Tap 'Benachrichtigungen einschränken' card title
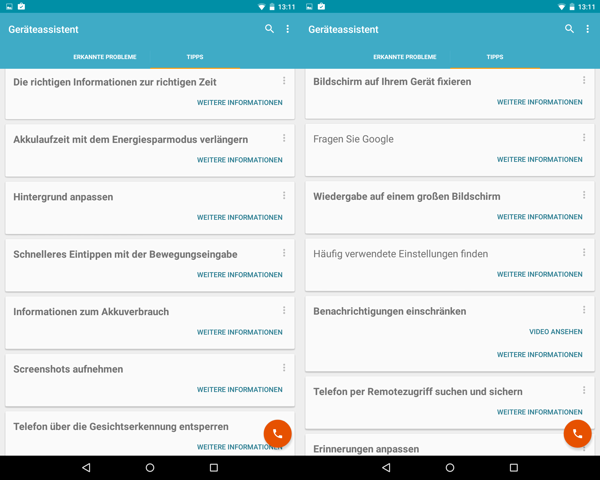 pos(390,311)
